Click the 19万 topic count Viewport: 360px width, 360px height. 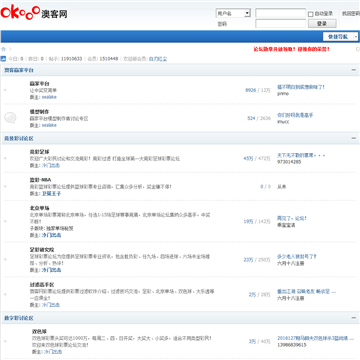point(248,221)
